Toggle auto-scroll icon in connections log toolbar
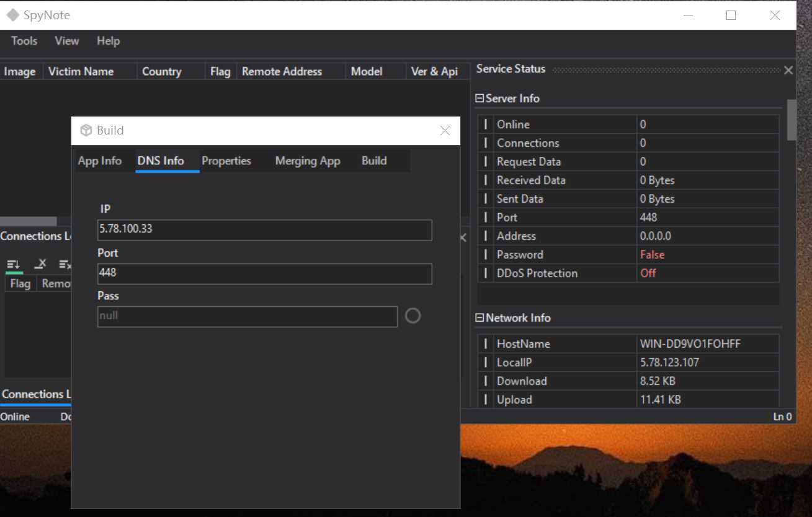 [x=13, y=265]
